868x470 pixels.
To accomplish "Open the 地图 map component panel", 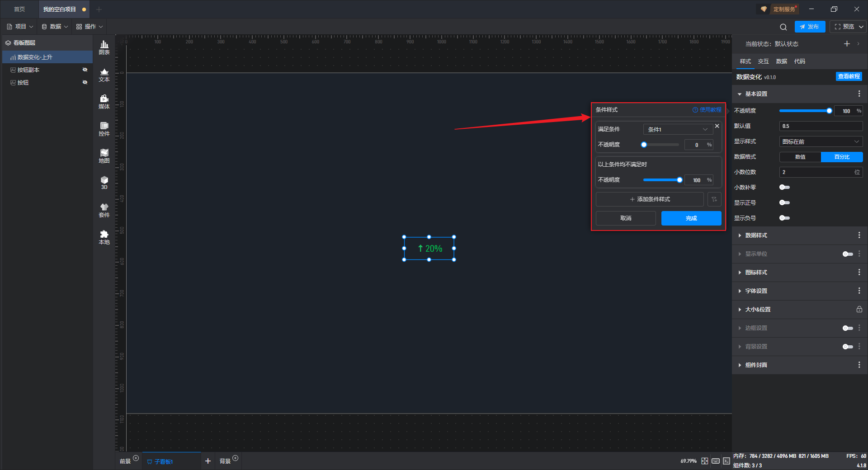I will coord(104,156).
